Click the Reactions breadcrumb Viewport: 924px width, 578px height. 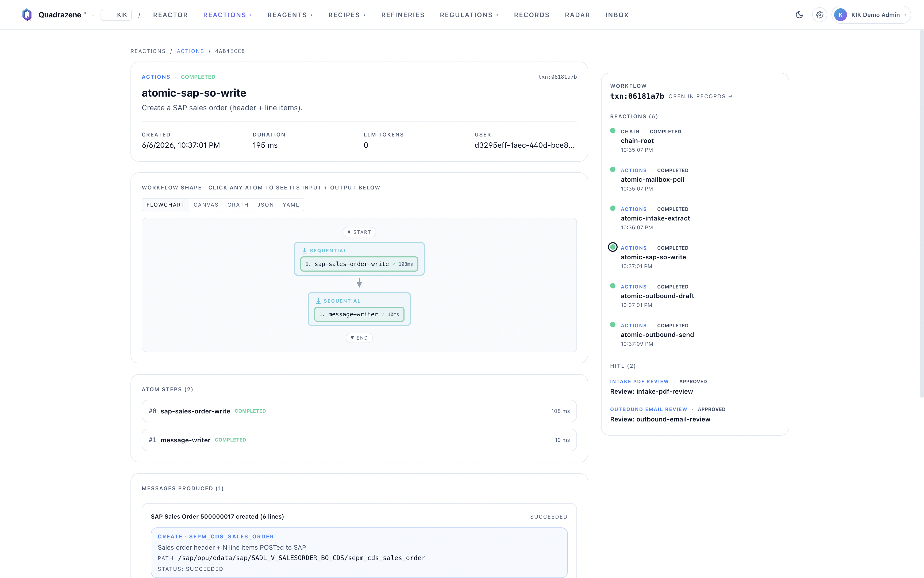pos(148,51)
